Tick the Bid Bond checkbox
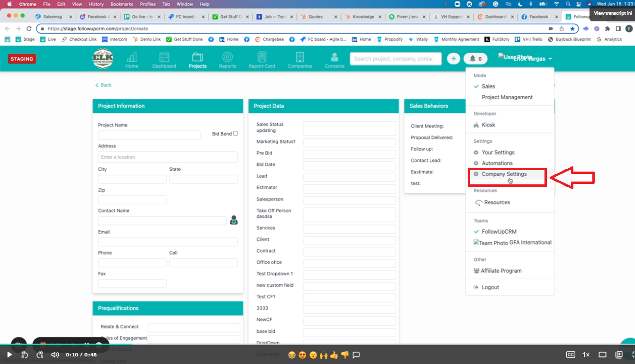Viewport: 635px width, 364px height. [x=236, y=133]
